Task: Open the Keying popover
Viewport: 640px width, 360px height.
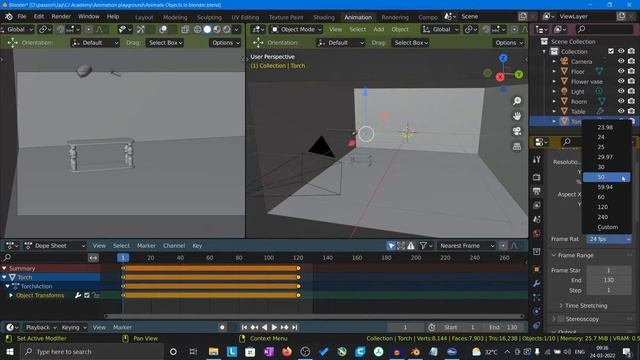Action: [x=74, y=327]
